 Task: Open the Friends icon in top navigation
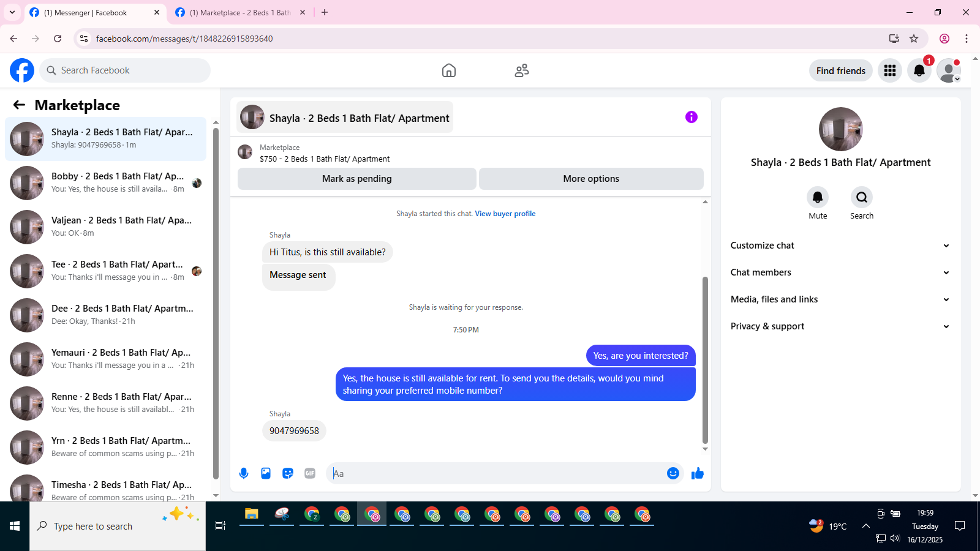[x=522, y=70]
